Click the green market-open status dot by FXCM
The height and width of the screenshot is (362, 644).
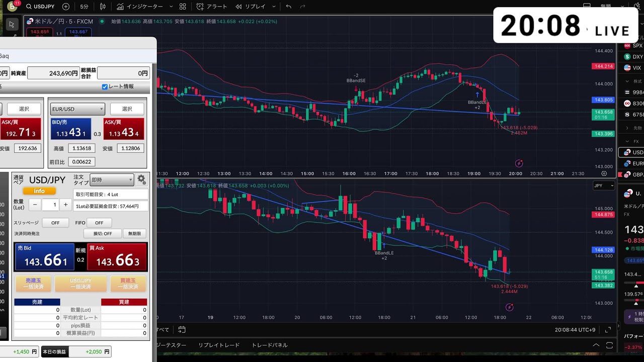point(102,22)
